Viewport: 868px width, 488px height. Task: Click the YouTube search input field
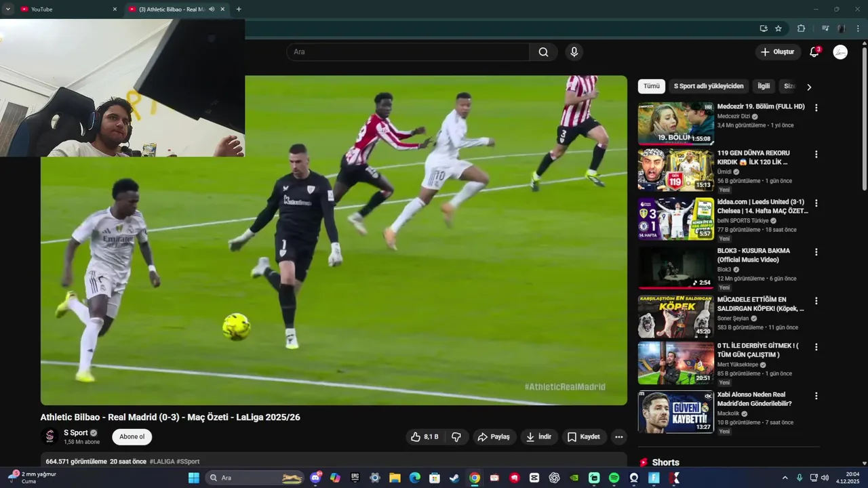[x=408, y=52]
